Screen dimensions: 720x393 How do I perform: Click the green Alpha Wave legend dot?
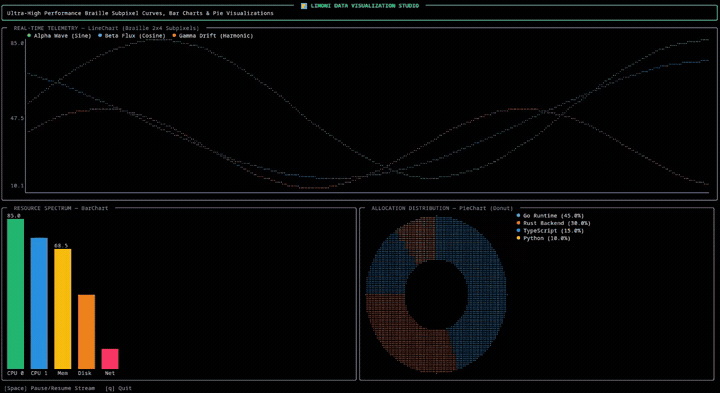(29, 35)
